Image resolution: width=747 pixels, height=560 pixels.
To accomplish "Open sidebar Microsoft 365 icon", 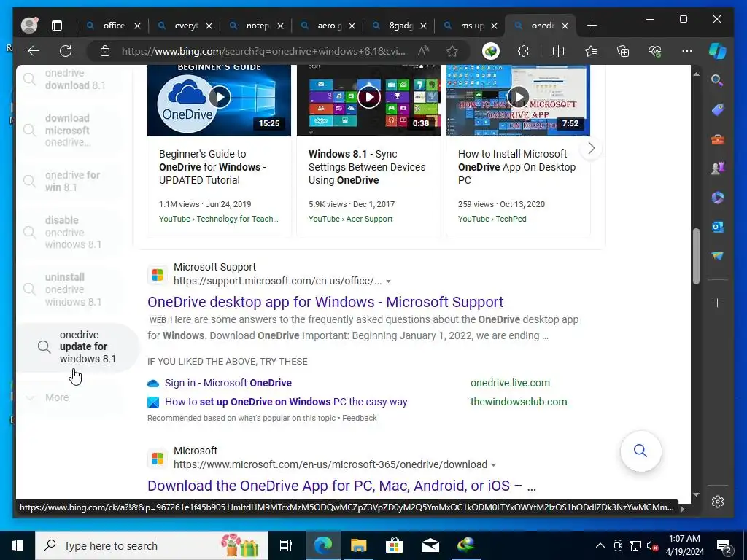I will pyautogui.click(x=718, y=198).
